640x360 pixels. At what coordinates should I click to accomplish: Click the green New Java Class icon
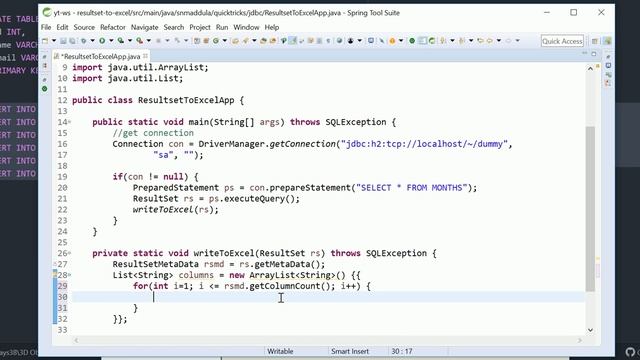click(x=216, y=41)
